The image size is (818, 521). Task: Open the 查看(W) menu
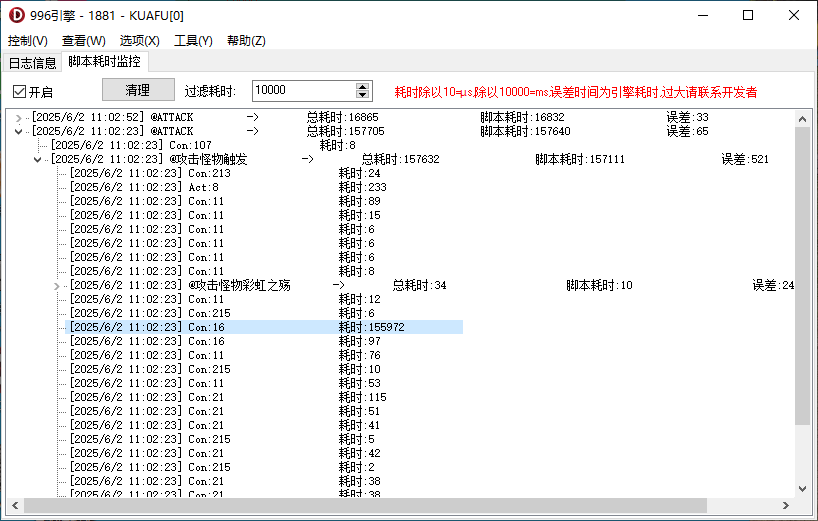pos(83,41)
